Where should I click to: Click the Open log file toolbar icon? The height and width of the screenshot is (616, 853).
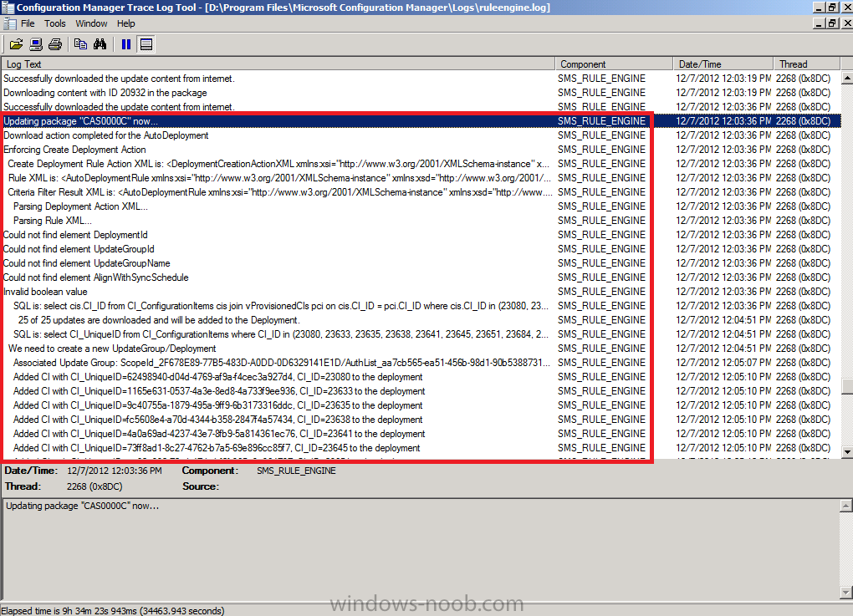coord(17,44)
